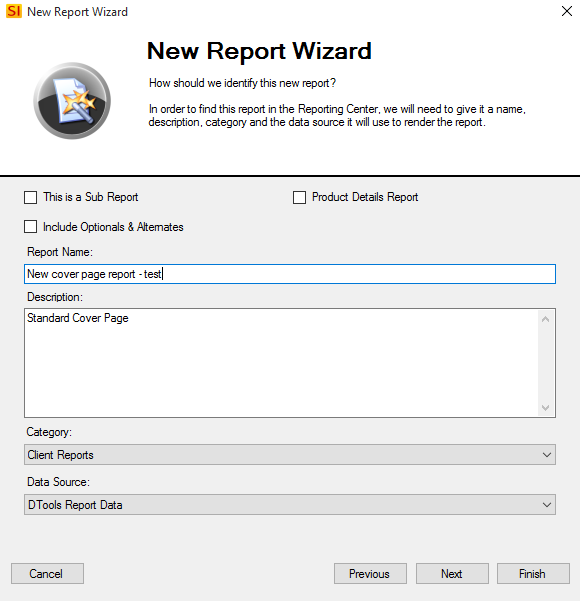The image size is (580, 601).
Task: Enable the This is a Sub Report checkbox
Action: pos(31,197)
